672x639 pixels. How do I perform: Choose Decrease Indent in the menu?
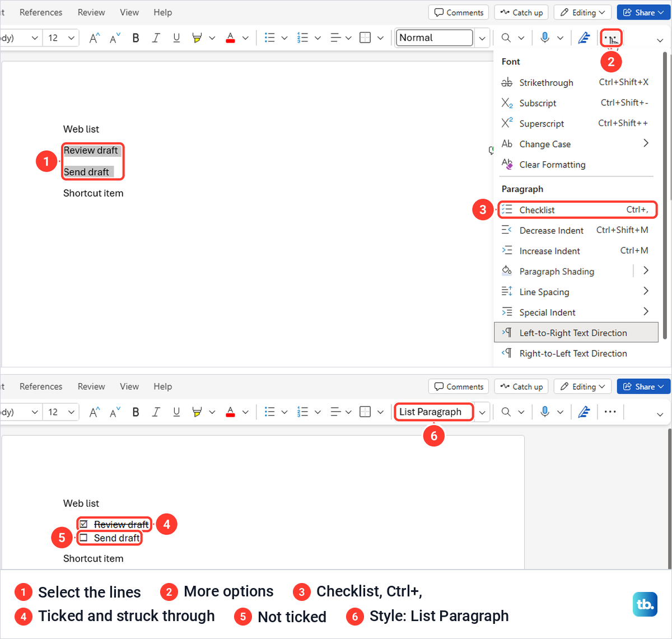coord(575,230)
